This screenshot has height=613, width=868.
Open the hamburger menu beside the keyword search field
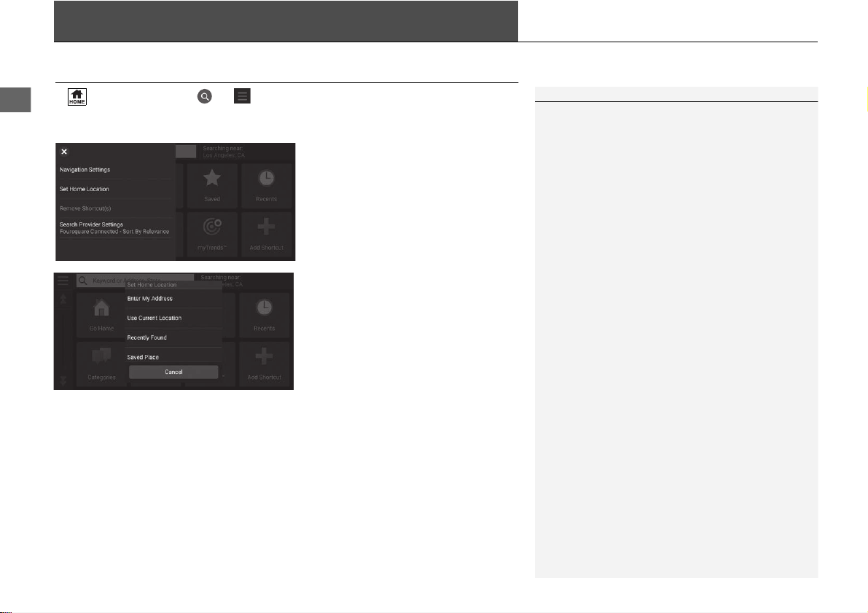click(x=63, y=281)
